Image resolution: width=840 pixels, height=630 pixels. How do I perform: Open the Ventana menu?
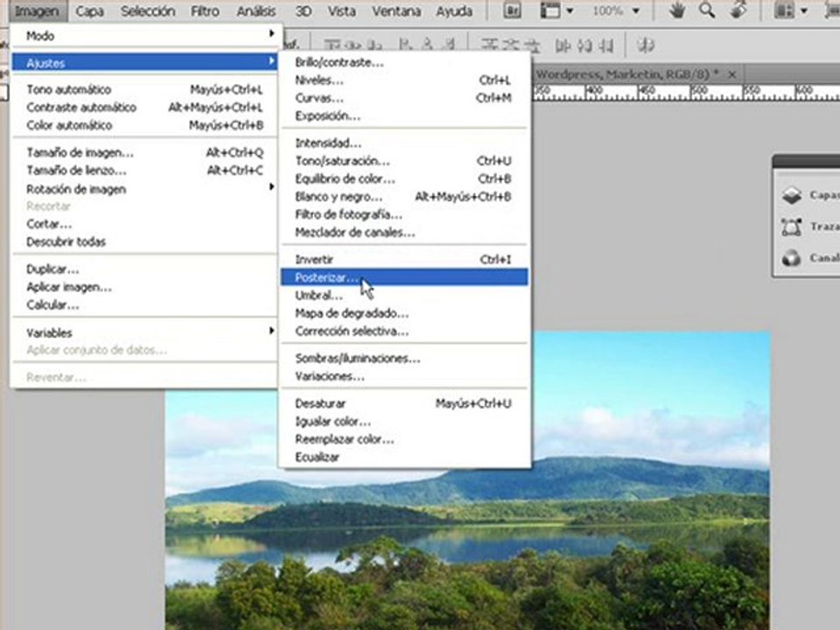point(396,10)
